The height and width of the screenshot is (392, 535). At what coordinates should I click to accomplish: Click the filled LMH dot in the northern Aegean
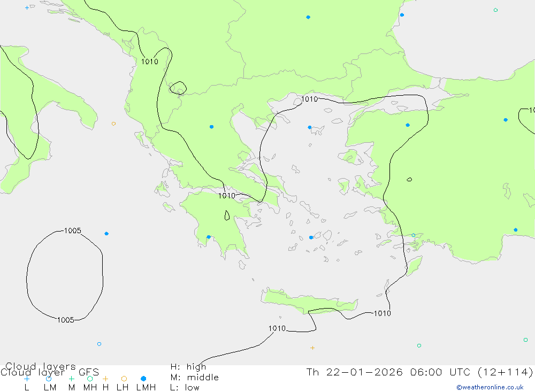click(x=309, y=127)
